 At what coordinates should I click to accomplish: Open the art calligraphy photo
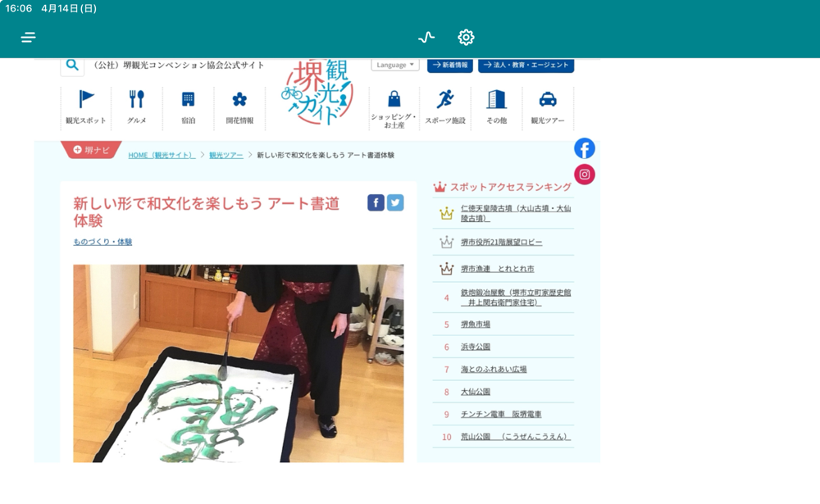pyautogui.click(x=239, y=363)
